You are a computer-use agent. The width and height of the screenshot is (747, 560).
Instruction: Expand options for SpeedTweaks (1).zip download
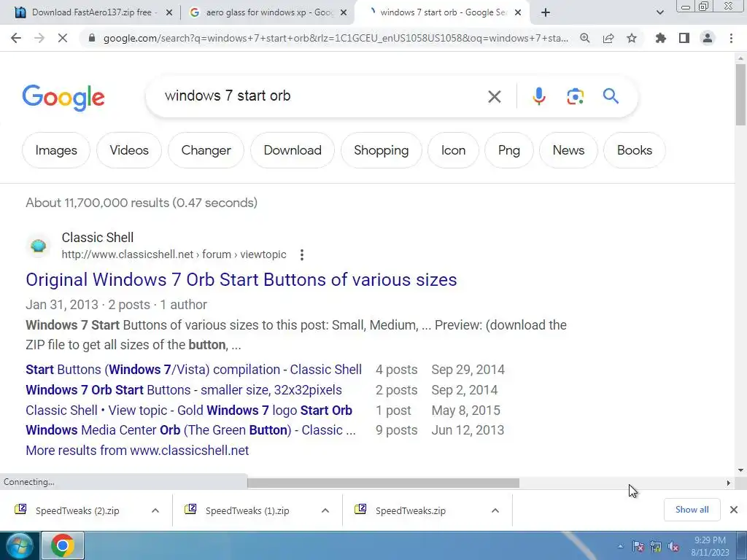click(x=325, y=510)
